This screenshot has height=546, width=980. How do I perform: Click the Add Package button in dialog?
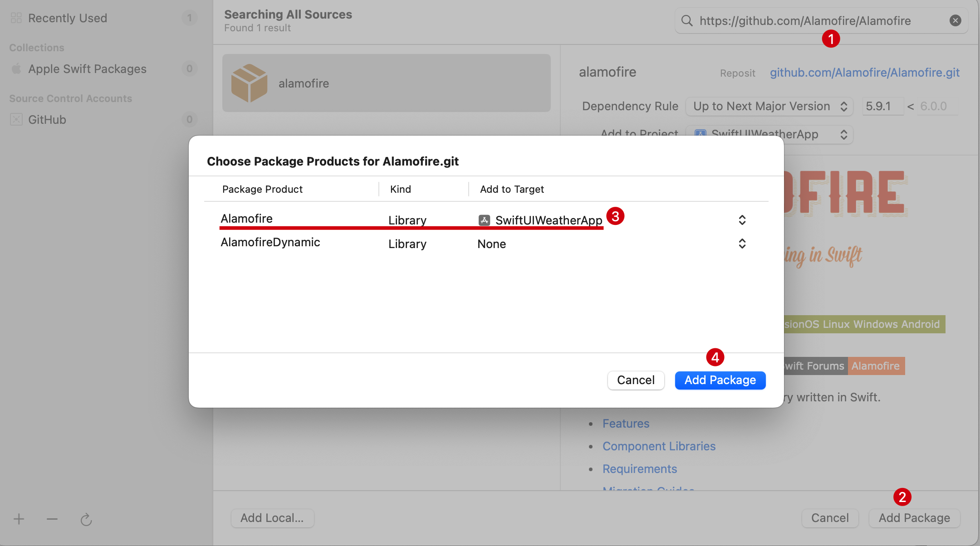coord(720,380)
